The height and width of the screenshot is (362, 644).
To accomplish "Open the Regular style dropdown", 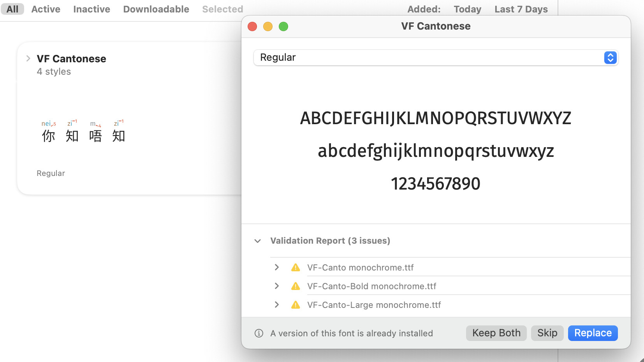I will coord(610,58).
